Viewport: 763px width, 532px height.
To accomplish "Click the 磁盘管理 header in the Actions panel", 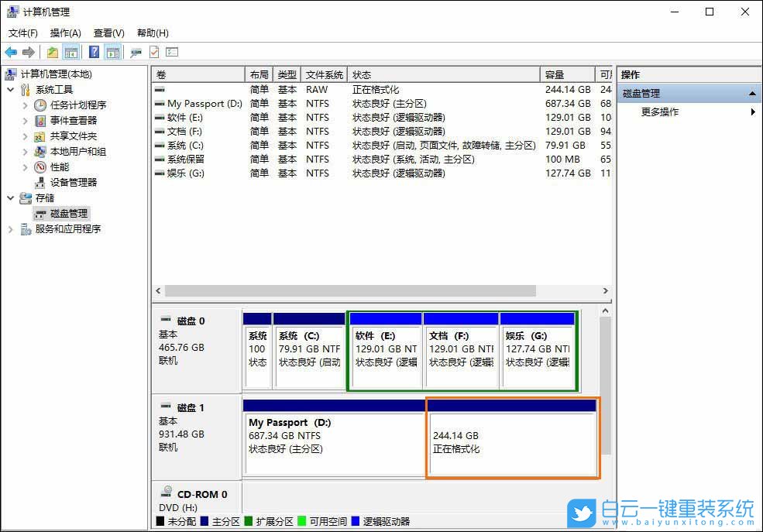I will [642, 92].
